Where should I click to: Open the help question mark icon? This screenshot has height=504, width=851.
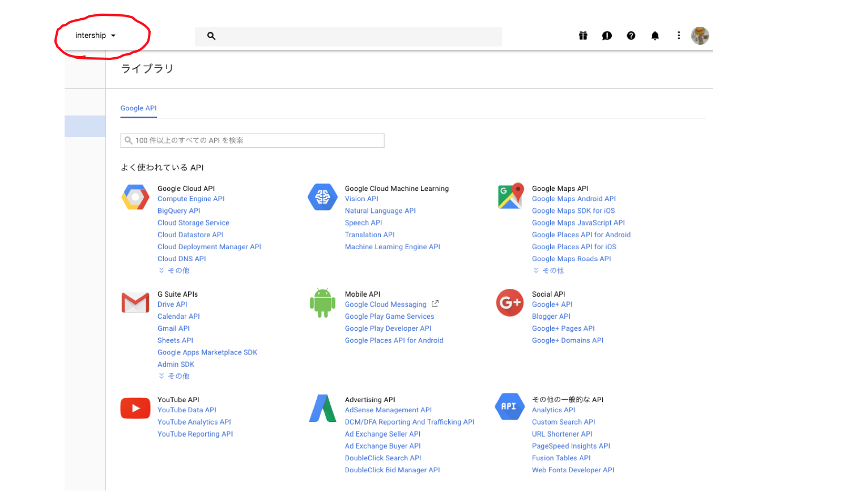coord(631,36)
